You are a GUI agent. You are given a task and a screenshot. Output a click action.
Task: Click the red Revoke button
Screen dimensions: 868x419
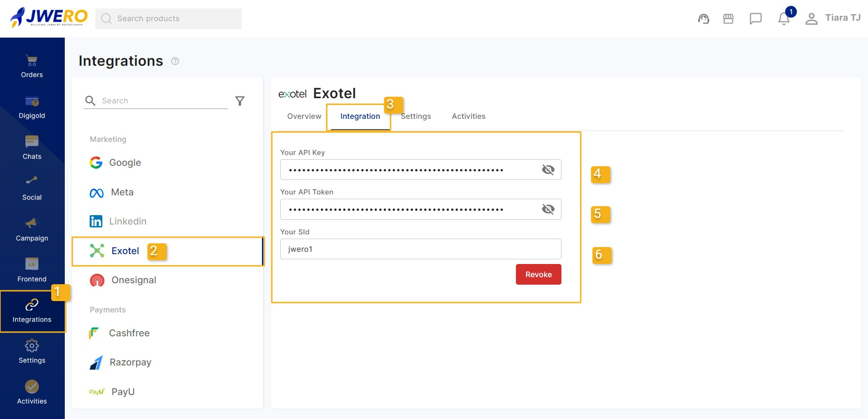click(538, 274)
